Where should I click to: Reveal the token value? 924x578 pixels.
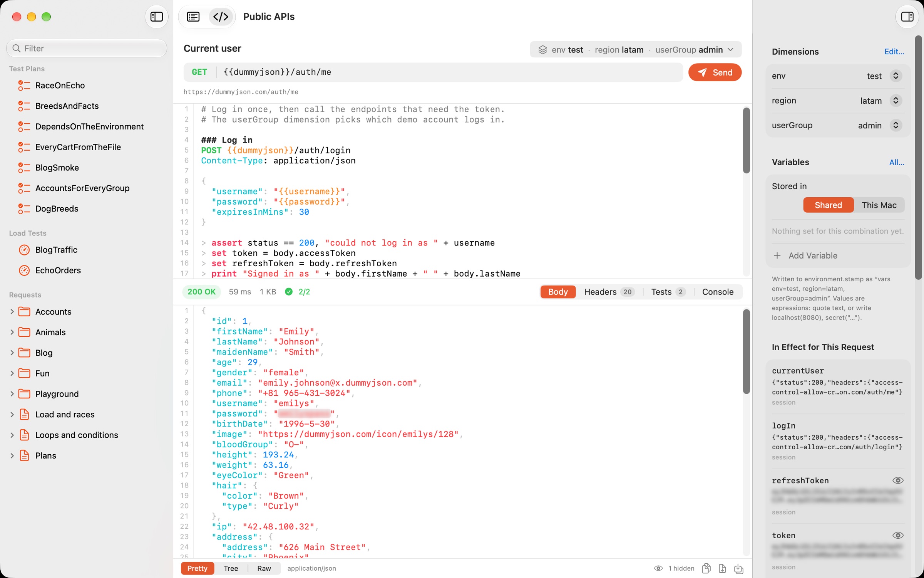(x=898, y=536)
